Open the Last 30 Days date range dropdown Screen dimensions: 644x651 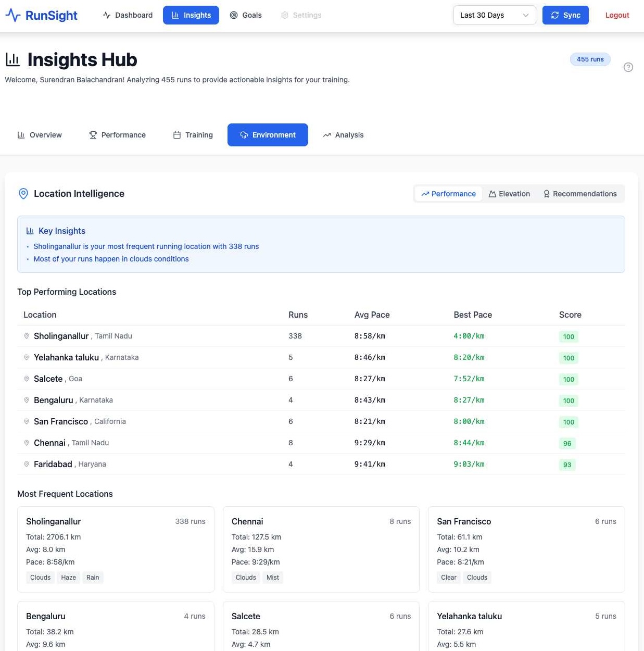pos(495,15)
